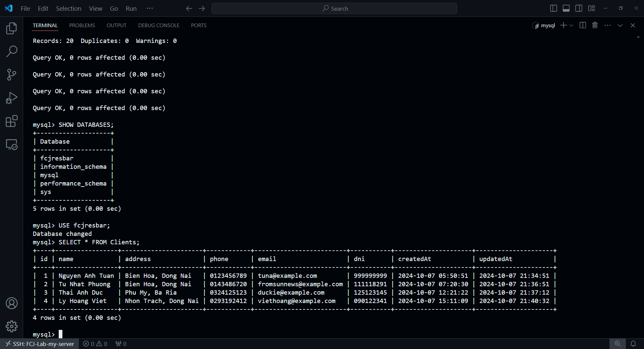The width and height of the screenshot is (644, 349).
Task: Click 'duckie@example.com' email cell
Action: click(291, 292)
